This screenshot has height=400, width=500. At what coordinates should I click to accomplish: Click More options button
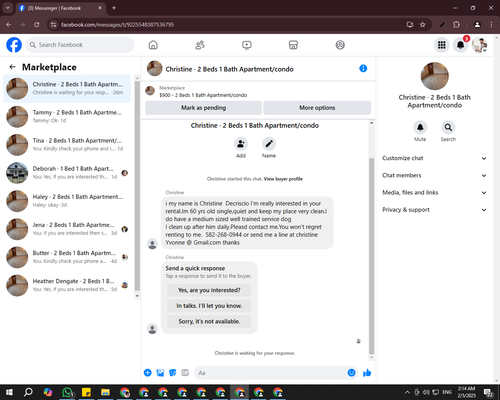point(317,108)
